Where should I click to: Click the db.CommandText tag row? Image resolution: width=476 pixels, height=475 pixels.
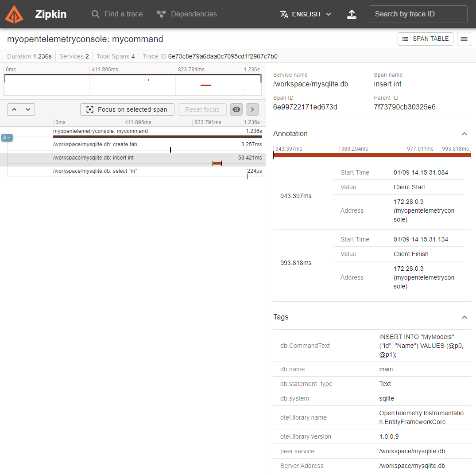372,346
